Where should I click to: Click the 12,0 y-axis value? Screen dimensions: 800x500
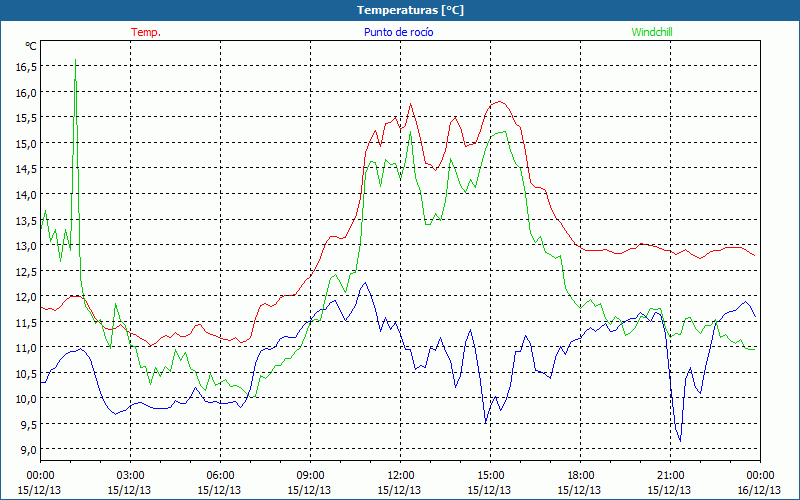click(x=26, y=296)
